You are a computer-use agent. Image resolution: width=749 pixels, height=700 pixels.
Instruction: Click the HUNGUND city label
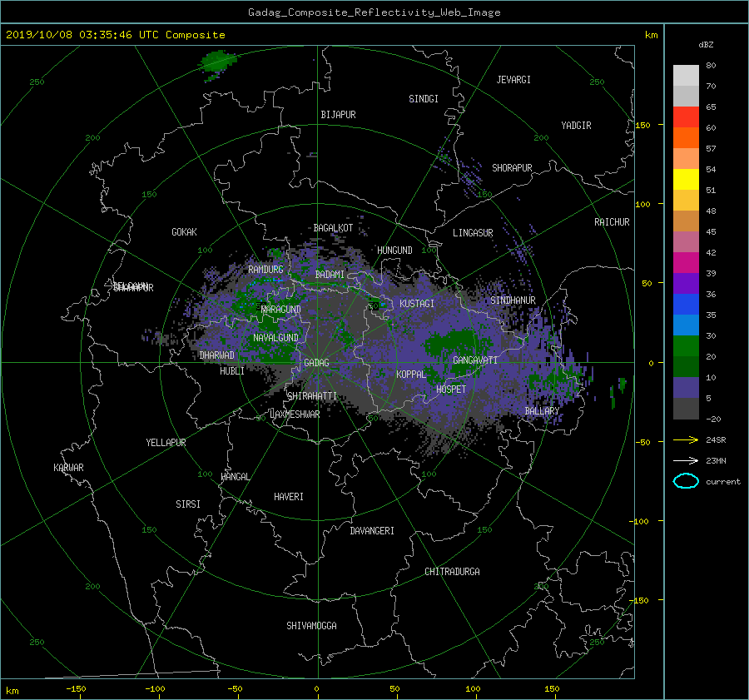(x=394, y=251)
